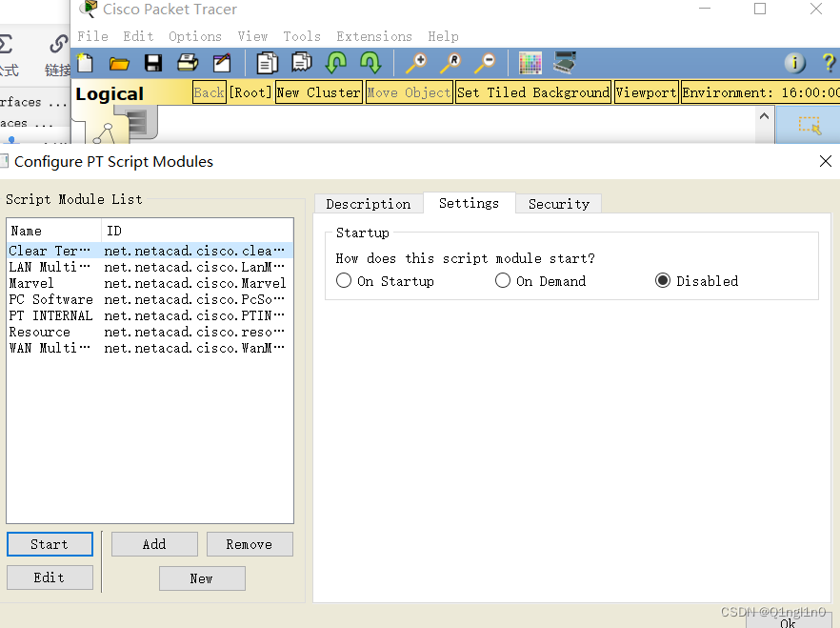Save with the floppy disk icon
Image resolution: width=840 pixels, height=628 pixels.
point(153,63)
